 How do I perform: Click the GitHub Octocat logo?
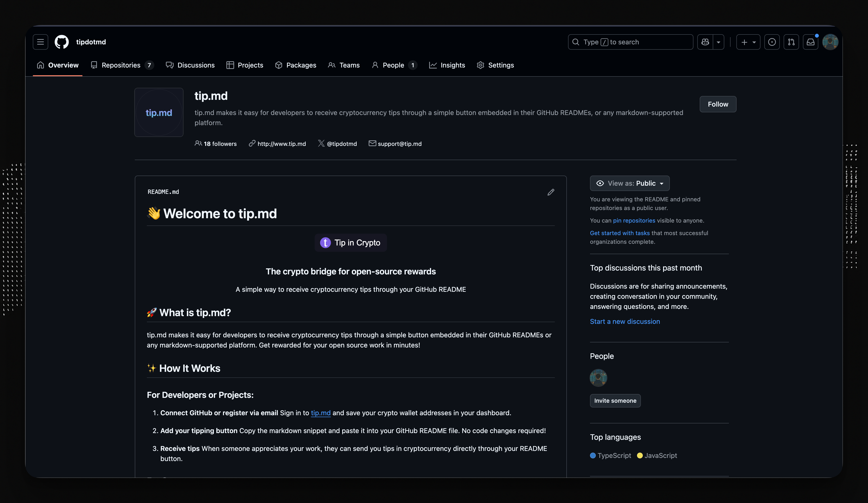[62, 42]
